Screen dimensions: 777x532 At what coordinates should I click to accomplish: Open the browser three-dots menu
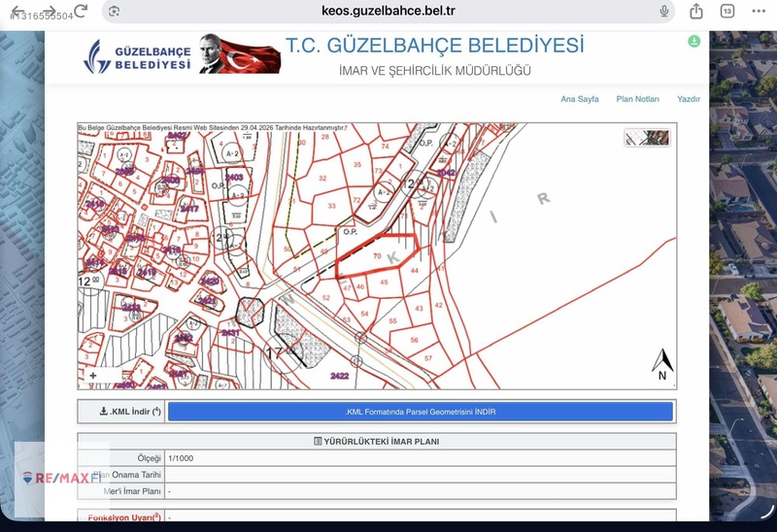(759, 11)
